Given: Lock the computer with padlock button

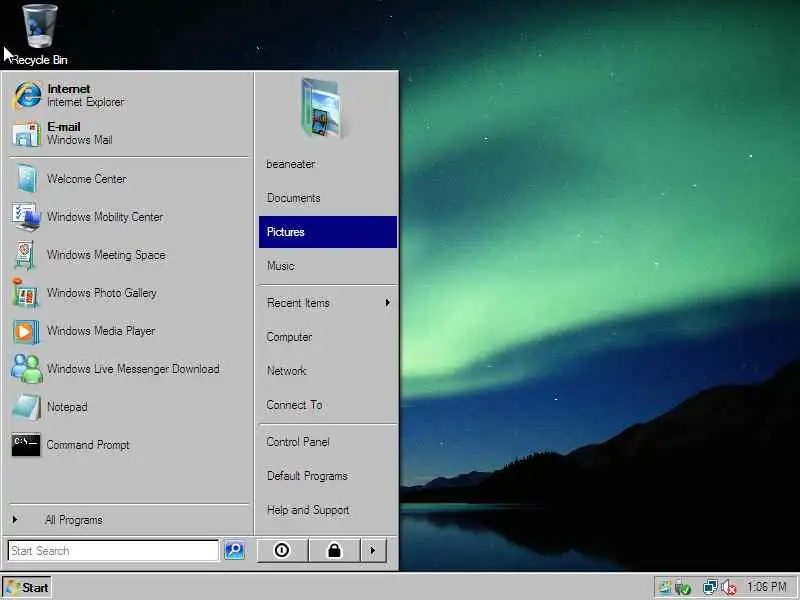Looking at the screenshot, I should point(334,550).
